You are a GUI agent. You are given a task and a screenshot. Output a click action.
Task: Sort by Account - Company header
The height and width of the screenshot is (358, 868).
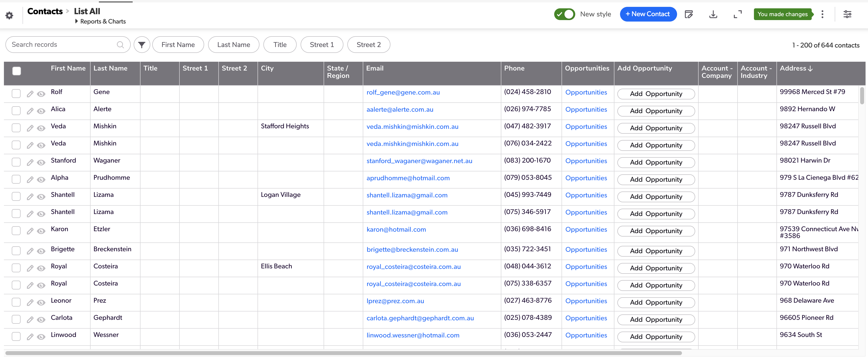[x=717, y=72]
